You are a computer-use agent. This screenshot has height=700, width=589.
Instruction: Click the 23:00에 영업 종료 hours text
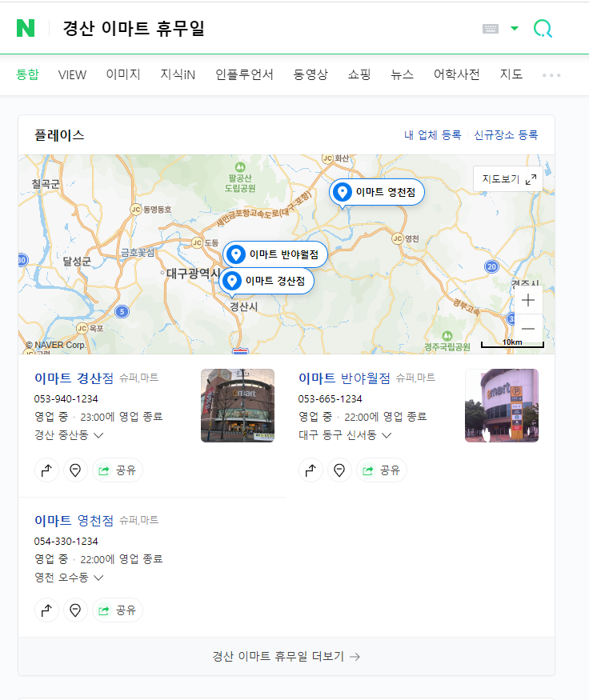(122, 417)
